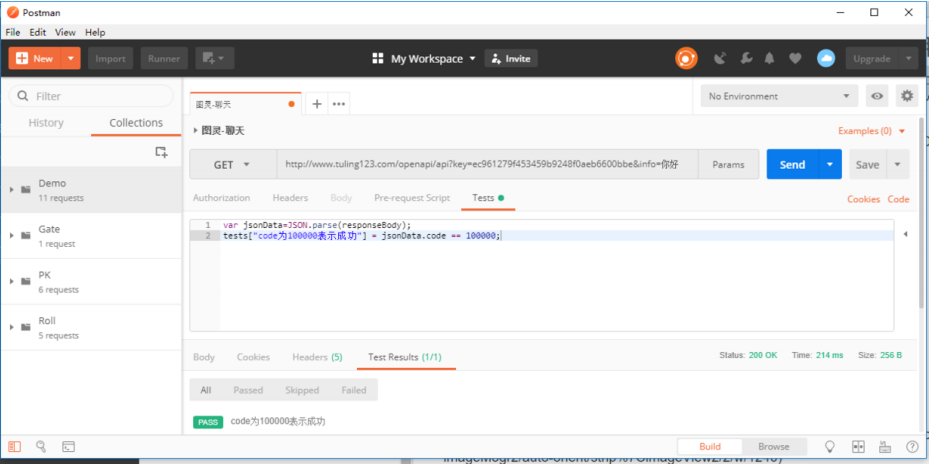Open the user avatar cloud icon
The width and height of the screenshot is (929, 464).
[826, 58]
